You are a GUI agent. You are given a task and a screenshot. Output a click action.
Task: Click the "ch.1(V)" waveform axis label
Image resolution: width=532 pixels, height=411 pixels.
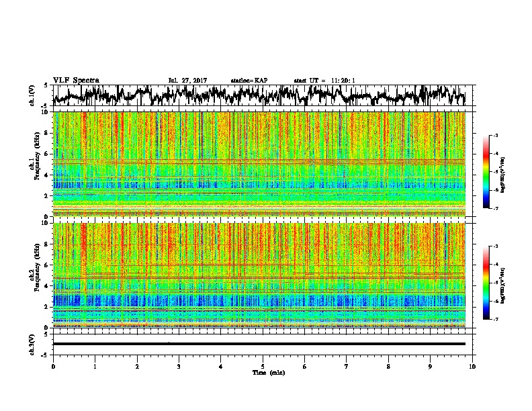[32, 95]
